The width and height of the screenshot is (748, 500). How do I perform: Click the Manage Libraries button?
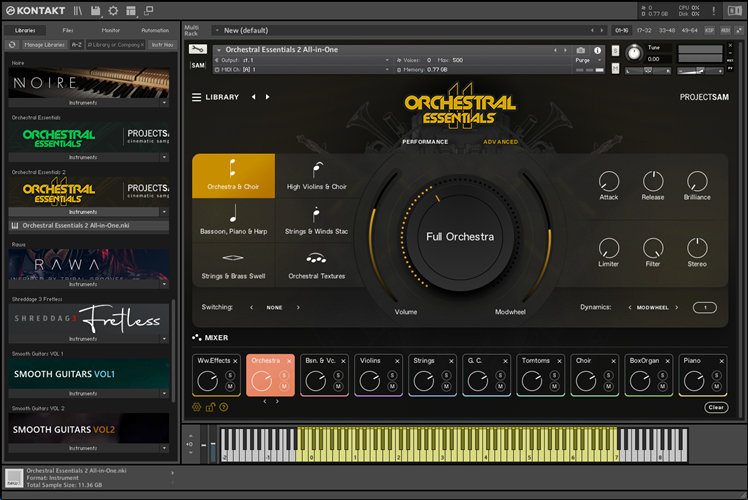click(44, 44)
